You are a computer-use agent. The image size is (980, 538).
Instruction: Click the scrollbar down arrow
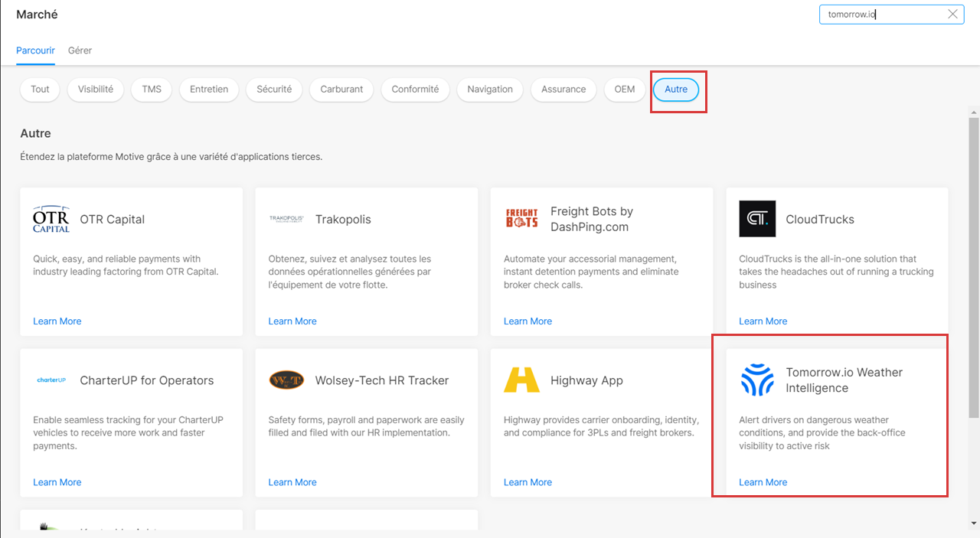point(973,523)
